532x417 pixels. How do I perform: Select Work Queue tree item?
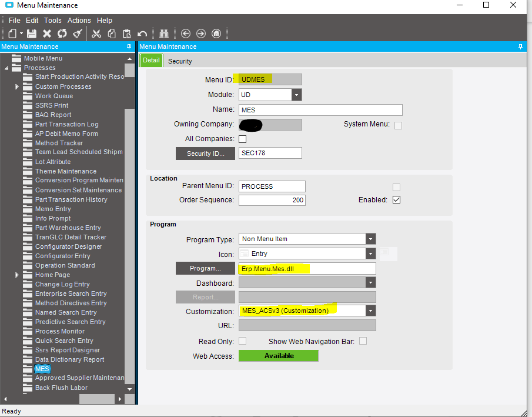(54, 96)
